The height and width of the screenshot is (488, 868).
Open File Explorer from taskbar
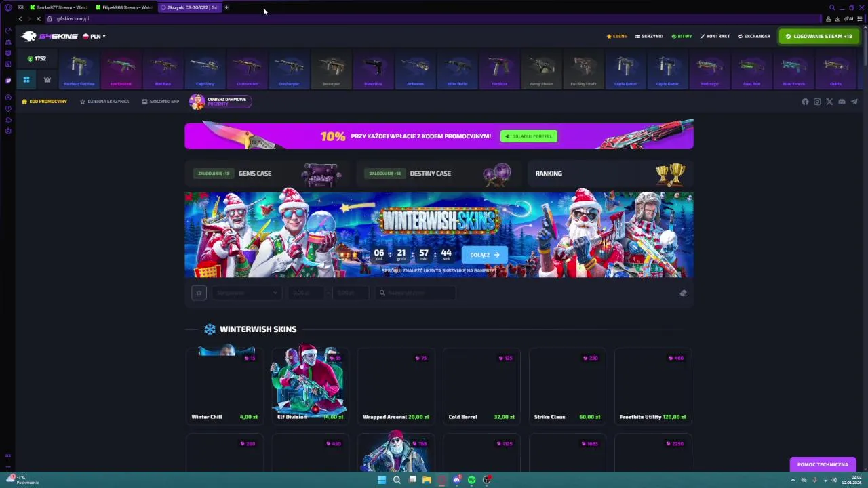click(x=427, y=480)
